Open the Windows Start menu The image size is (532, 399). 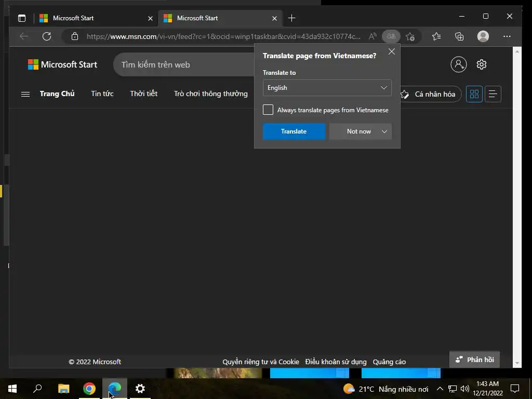(12, 389)
